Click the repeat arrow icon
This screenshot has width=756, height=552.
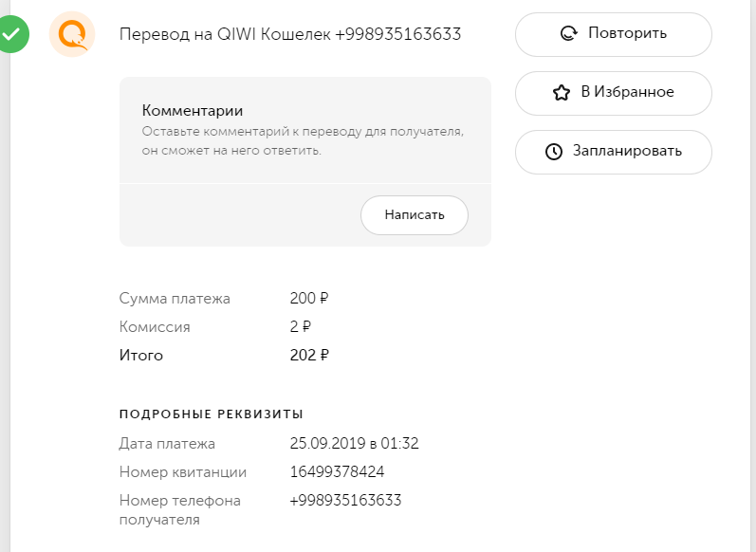pyautogui.click(x=569, y=33)
